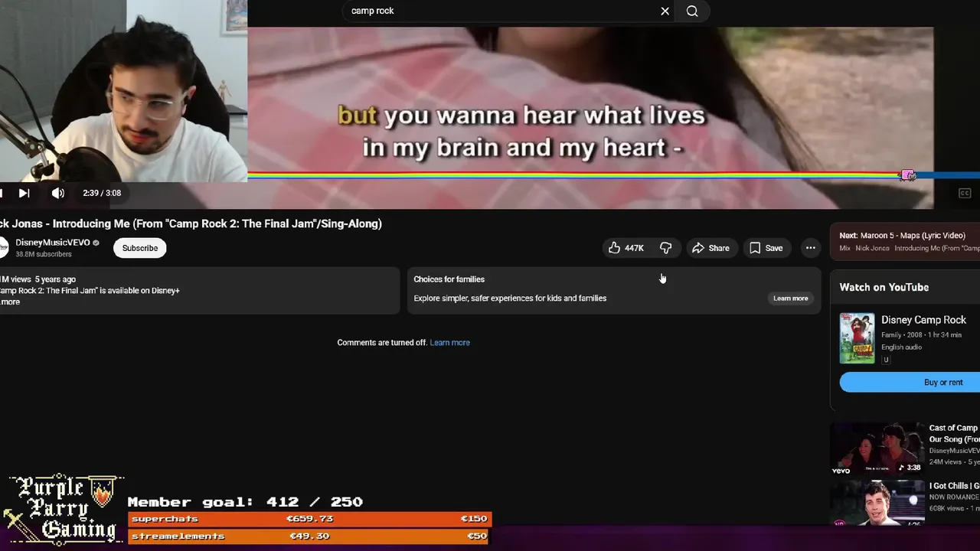Click the 'Buy or rent' button
Viewport: 980px width, 551px height.
pos(910,383)
